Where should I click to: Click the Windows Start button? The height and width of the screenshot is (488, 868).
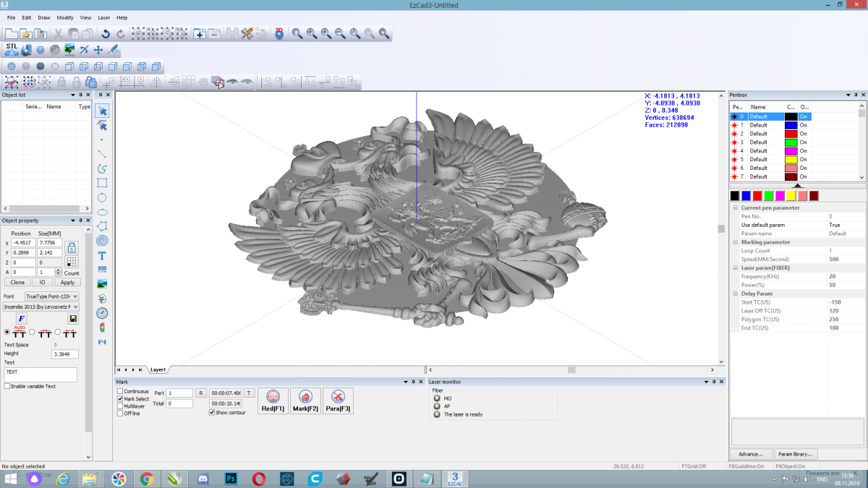pyautogui.click(x=11, y=479)
